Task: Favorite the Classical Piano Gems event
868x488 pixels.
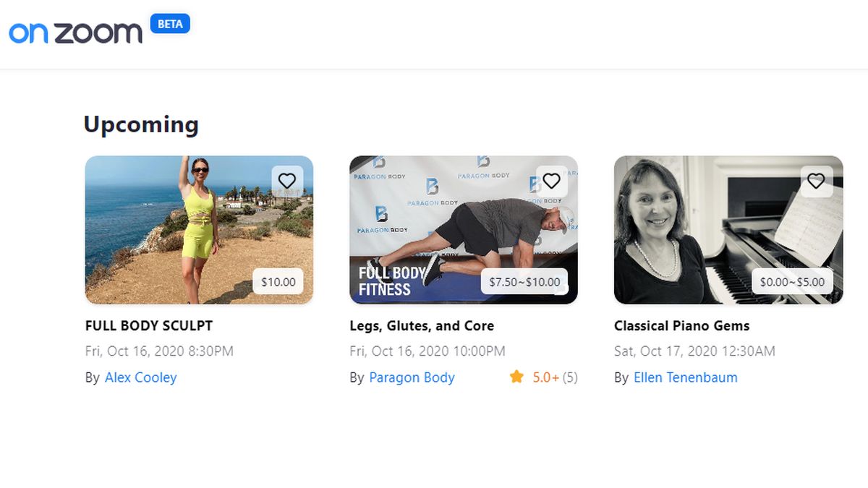Action: tap(817, 181)
